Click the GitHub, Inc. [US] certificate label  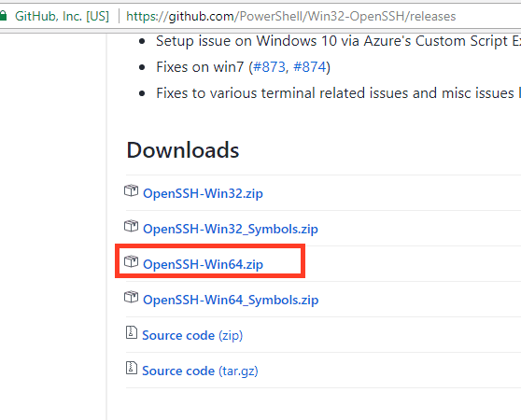[62, 16]
